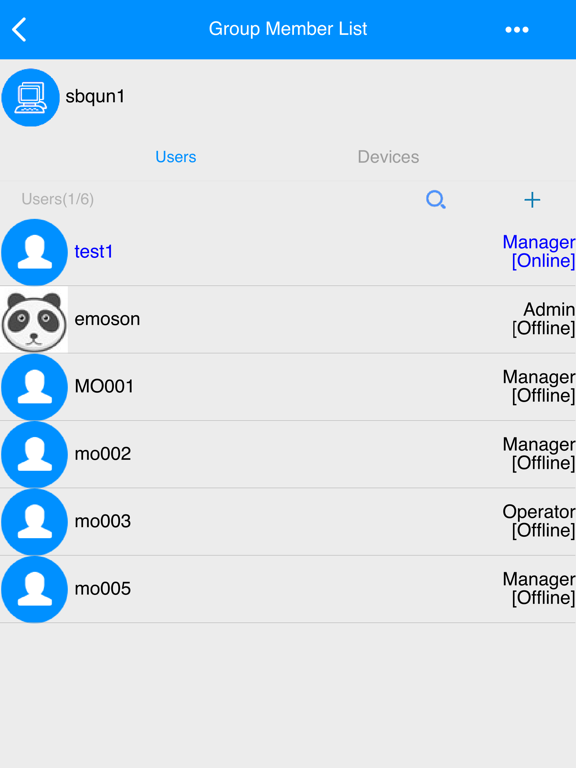The image size is (576, 768).
Task: Add a user with the plus icon
Action: [x=532, y=200]
